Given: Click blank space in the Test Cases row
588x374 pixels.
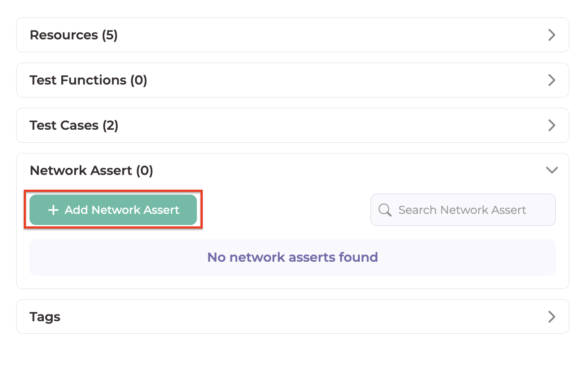Looking at the screenshot, I should [313, 125].
